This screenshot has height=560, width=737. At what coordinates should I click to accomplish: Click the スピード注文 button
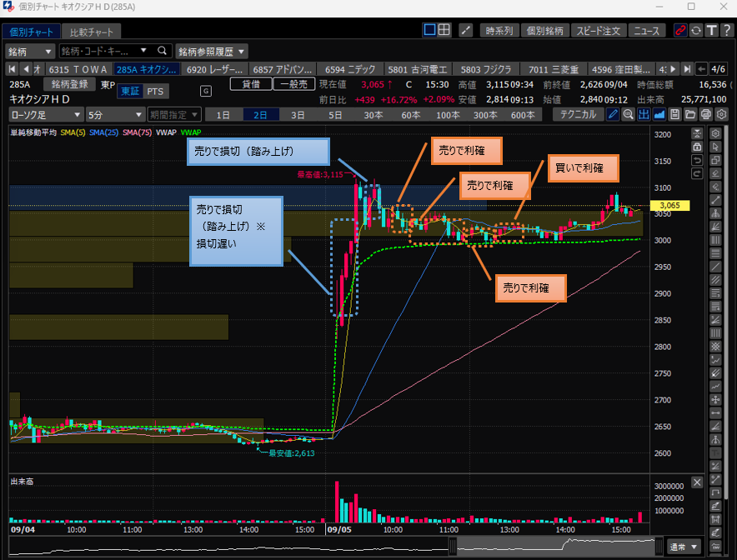(599, 31)
